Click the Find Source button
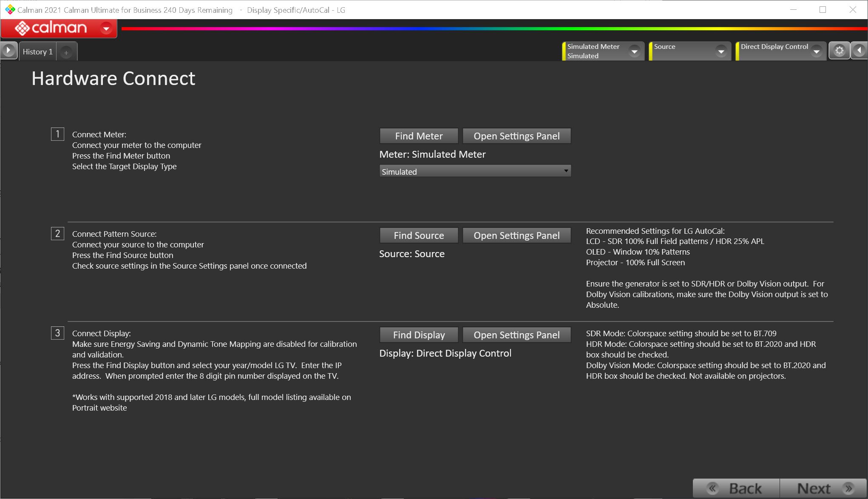The height and width of the screenshot is (499, 868). point(418,235)
